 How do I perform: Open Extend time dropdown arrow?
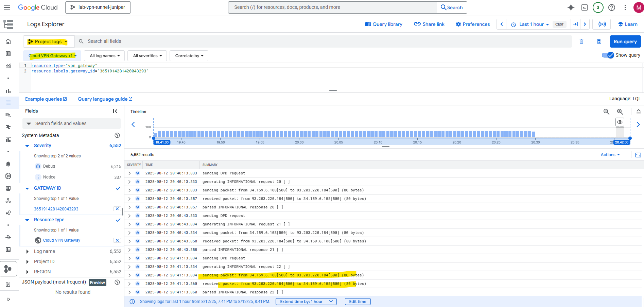[332, 302]
